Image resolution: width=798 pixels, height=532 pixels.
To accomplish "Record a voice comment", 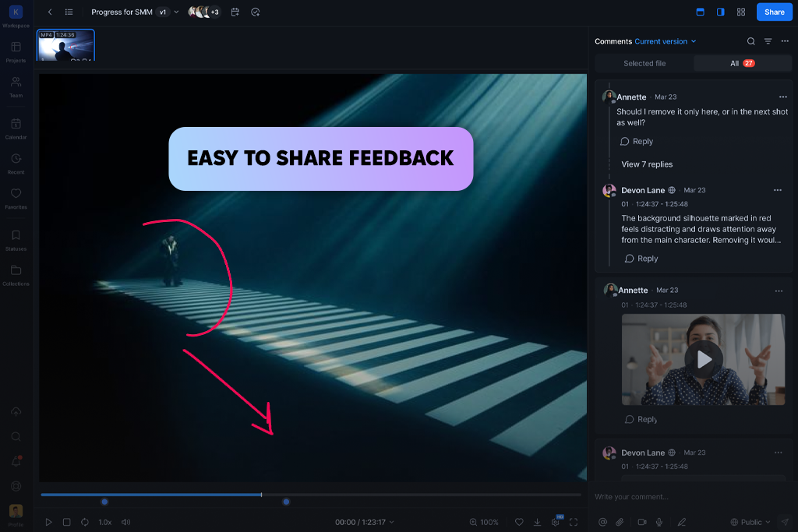I will 659,522.
